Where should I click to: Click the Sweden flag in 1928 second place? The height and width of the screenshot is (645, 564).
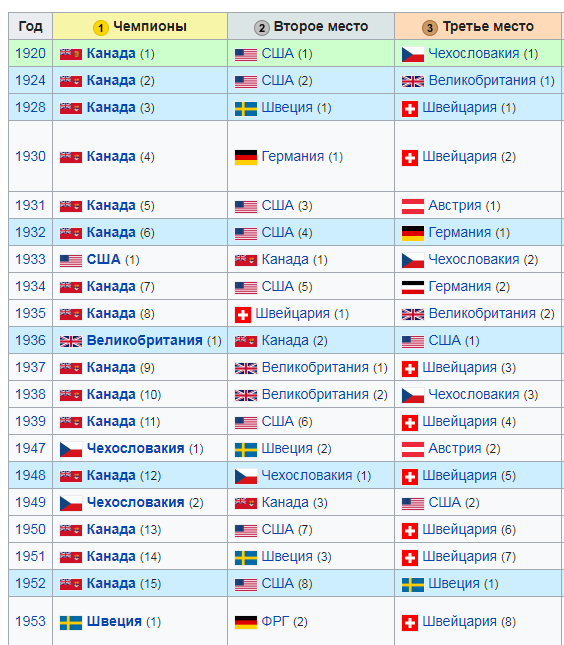click(x=246, y=108)
